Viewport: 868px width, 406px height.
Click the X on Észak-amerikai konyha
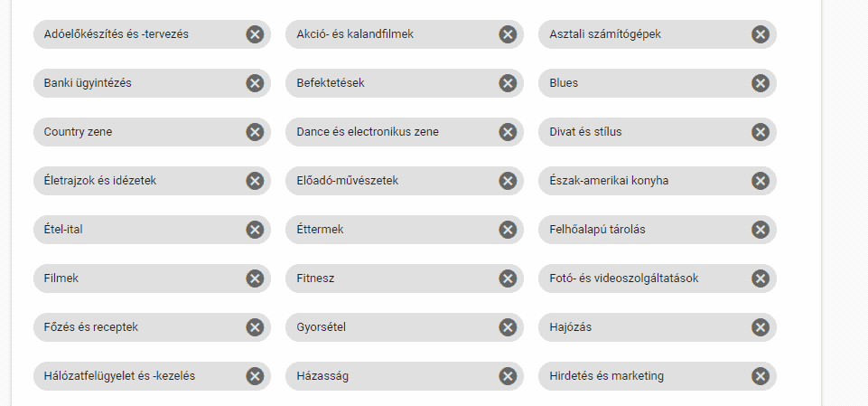tap(761, 181)
